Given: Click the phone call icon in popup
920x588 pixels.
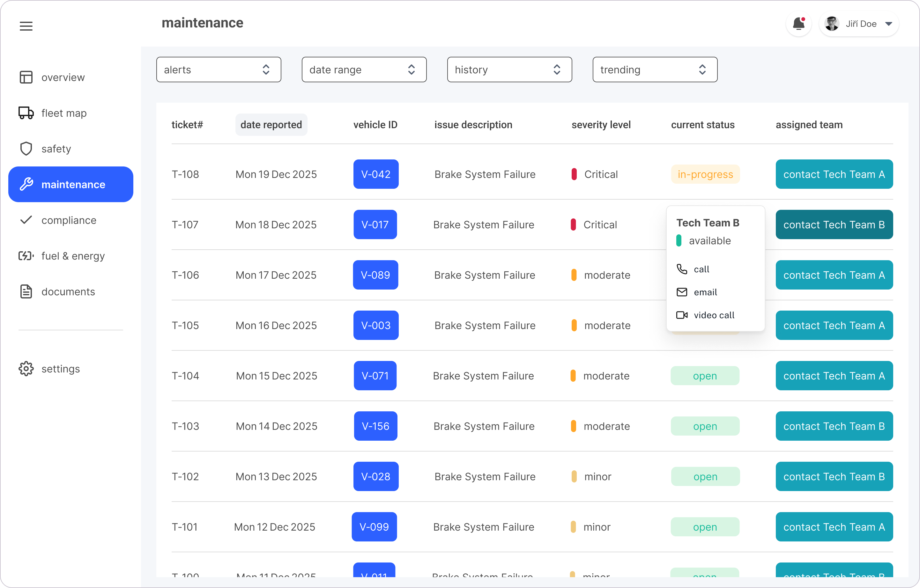Looking at the screenshot, I should click(682, 269).
